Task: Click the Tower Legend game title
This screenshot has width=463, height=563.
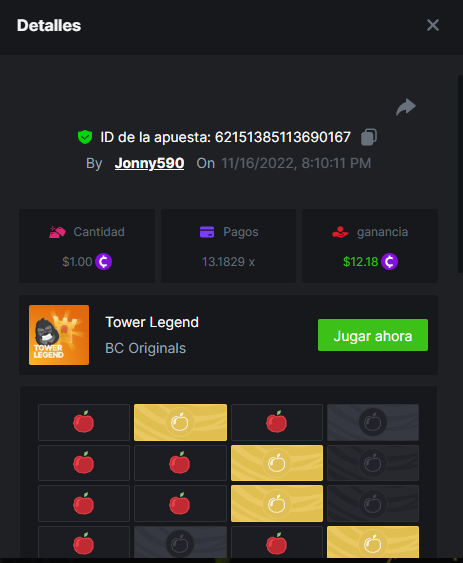Action: [x=152, y=322]
